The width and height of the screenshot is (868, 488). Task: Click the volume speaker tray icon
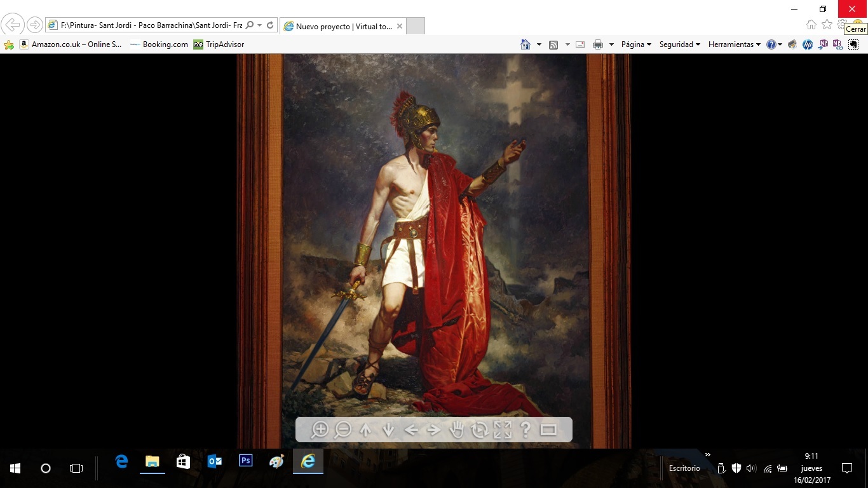(751, 468)
